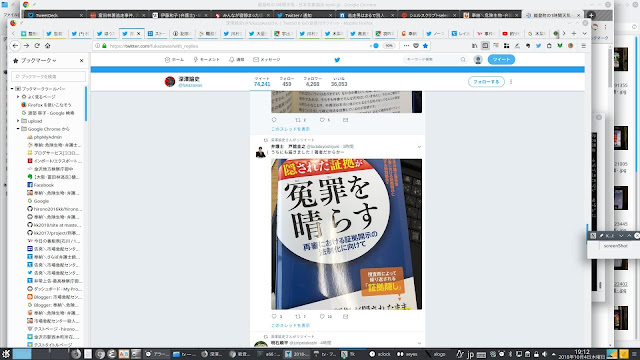The image size is (640, 360).
Task: Click the 90% zoom level indicator
Action: 389,46
